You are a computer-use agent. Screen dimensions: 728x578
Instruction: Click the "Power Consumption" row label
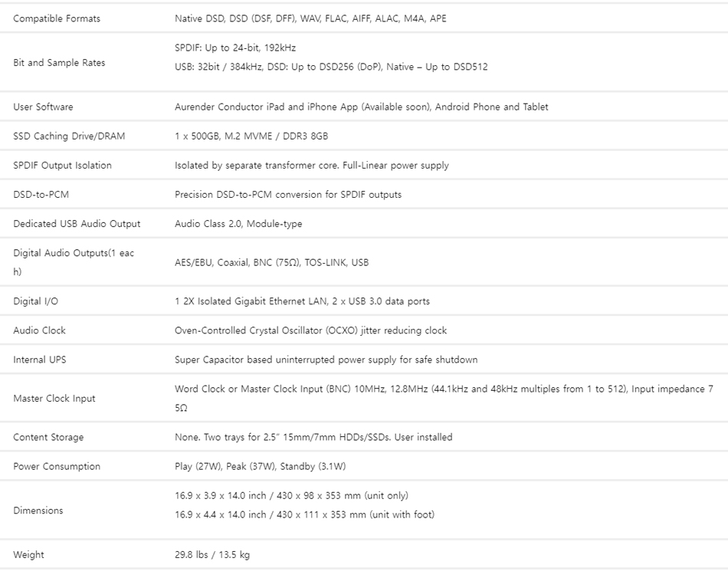click(x=57, y=466)
